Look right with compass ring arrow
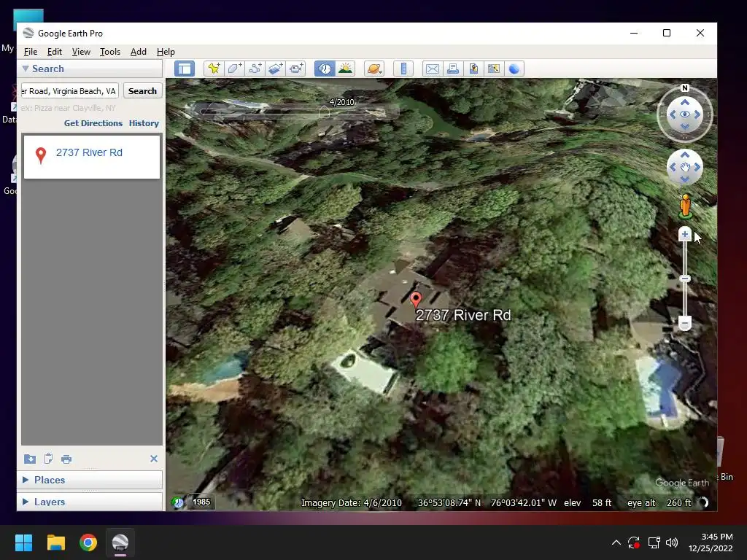747x560 pixels. pyautogui.click(x=697, y=114)
